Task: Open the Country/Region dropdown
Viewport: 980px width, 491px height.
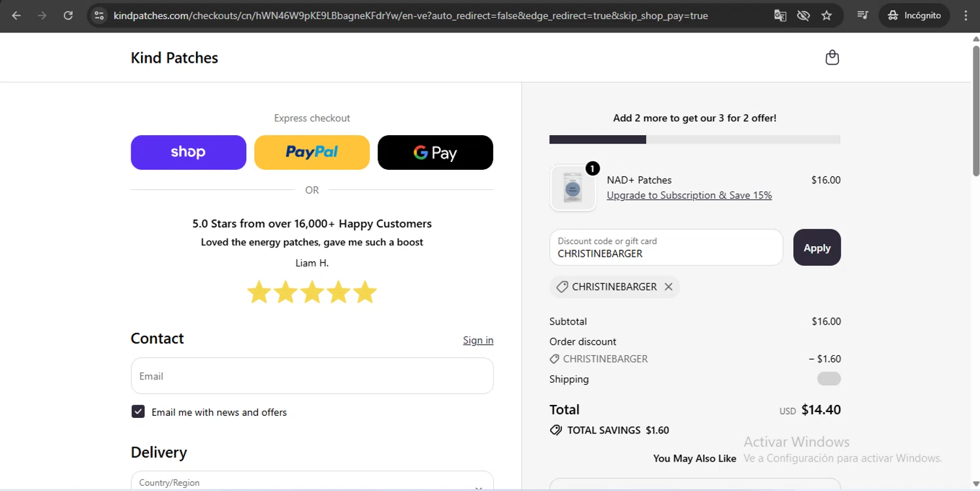Action: 312,481
